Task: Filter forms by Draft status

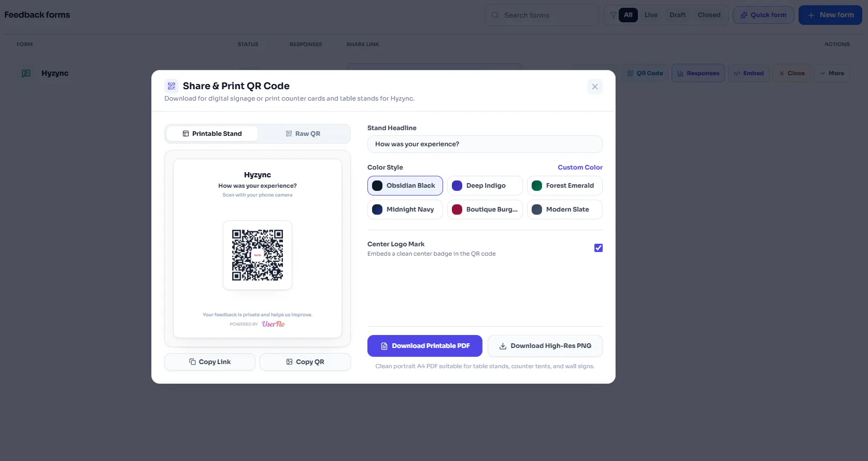Action: coord(677,15)
